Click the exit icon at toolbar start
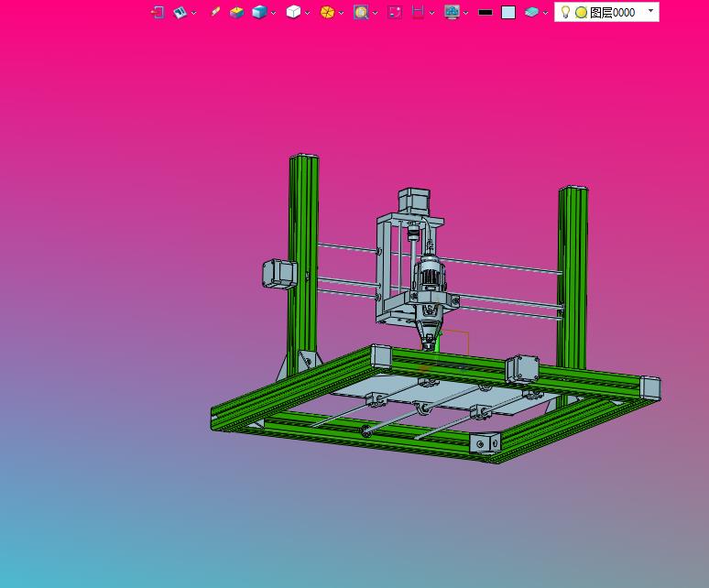The image size is (709, 588). (158, 12)
